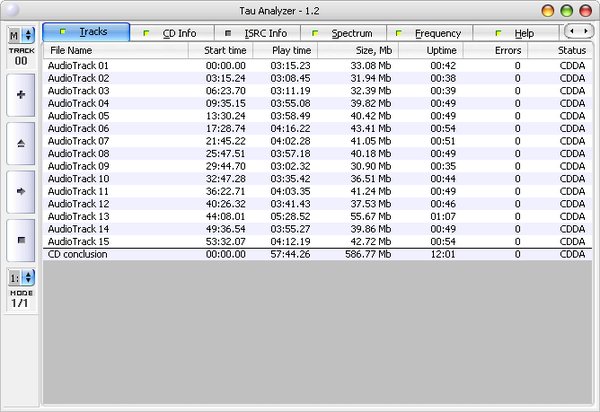Screen dimensions: 600x412
Task: Click the 55.67 Mb size cell
Action: pyautogui.click(x=371, y=217)
